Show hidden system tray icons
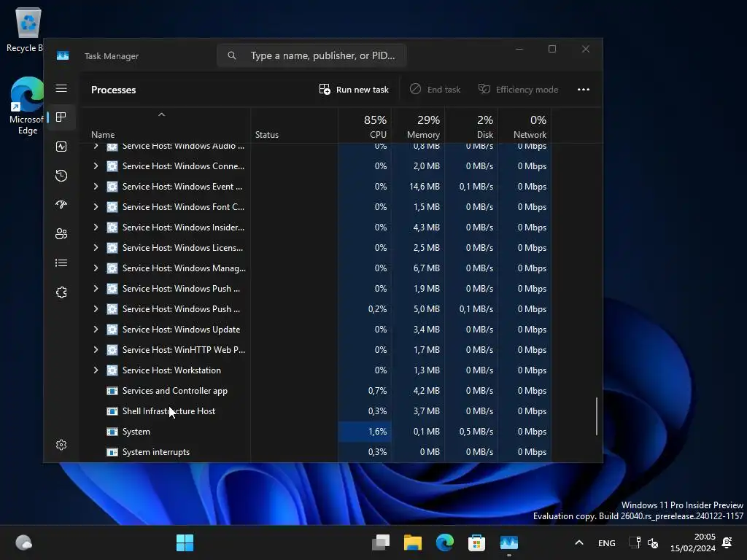 pyautogui.click(x=578, y=542)
